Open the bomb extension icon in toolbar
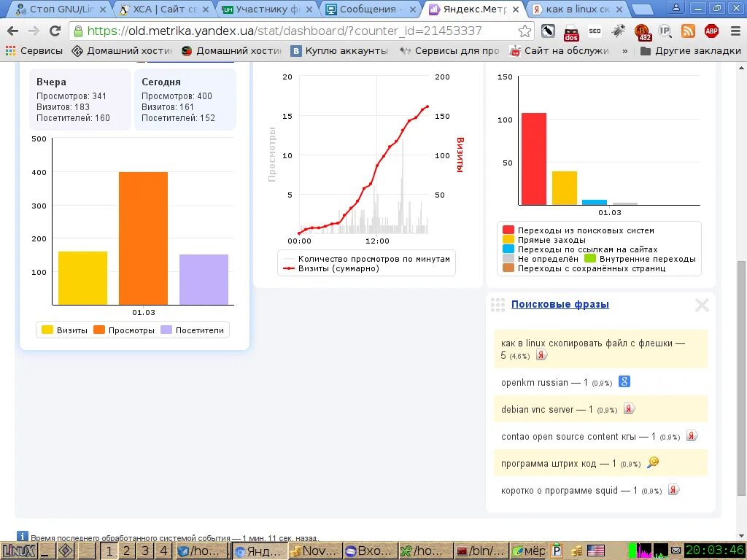 click(x=548, y=31)
